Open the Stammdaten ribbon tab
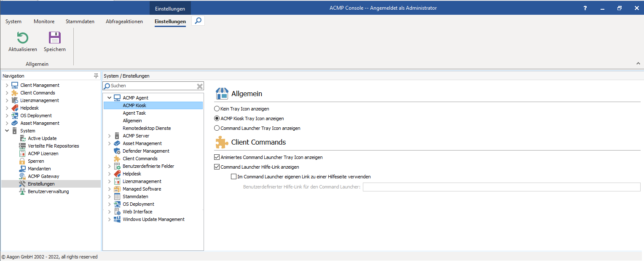This screenshot has width=644, height=261. tap(80, 22)
